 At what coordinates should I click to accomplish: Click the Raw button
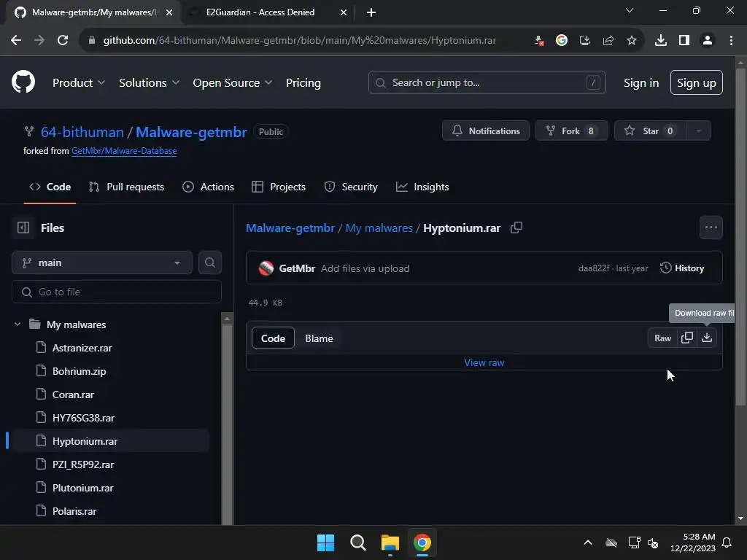point(662,338)
